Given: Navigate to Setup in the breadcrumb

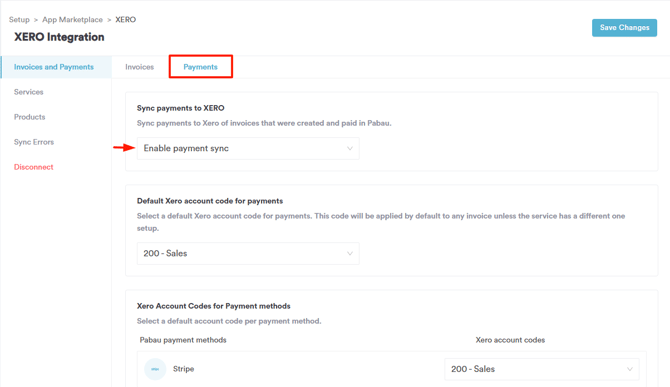Looking at the screenshot, I should [x=19, y=20].
